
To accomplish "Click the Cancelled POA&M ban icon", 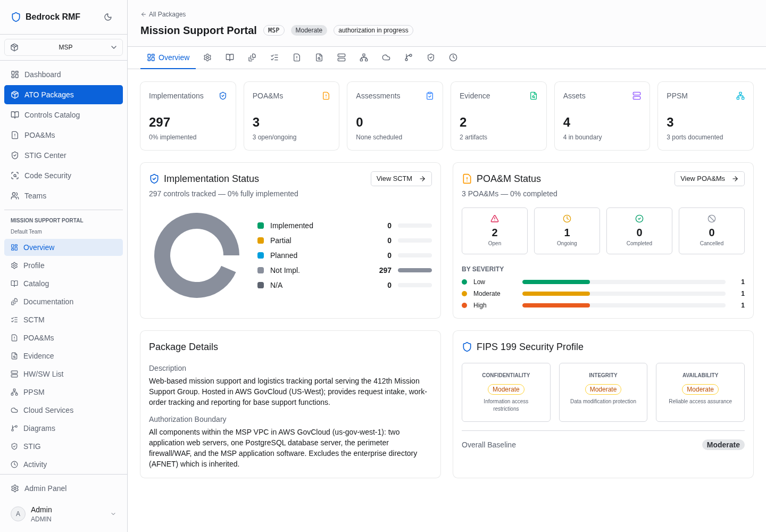I will tap(712, 219).
